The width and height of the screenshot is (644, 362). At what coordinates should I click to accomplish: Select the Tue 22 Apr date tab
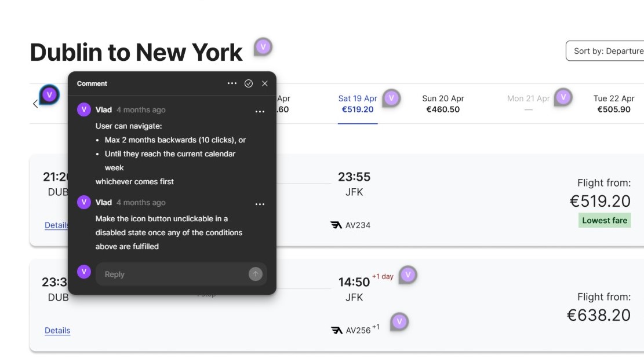614,104
